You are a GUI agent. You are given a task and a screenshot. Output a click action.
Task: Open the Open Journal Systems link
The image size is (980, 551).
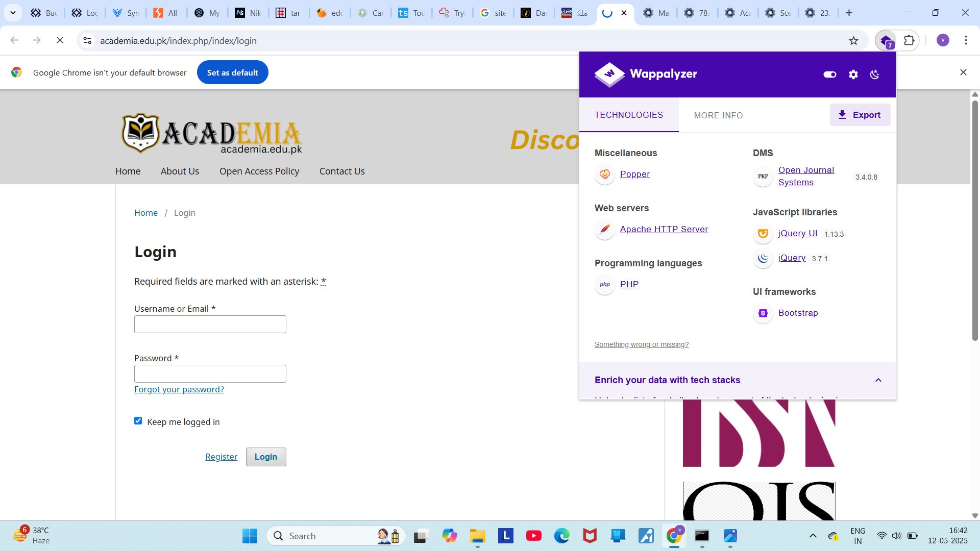click(x=806, y=176)
